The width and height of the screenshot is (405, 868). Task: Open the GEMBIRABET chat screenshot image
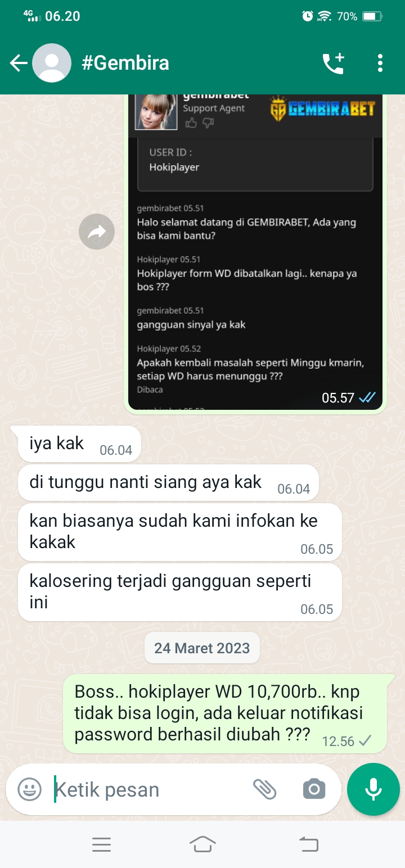(x=255, y=252)
